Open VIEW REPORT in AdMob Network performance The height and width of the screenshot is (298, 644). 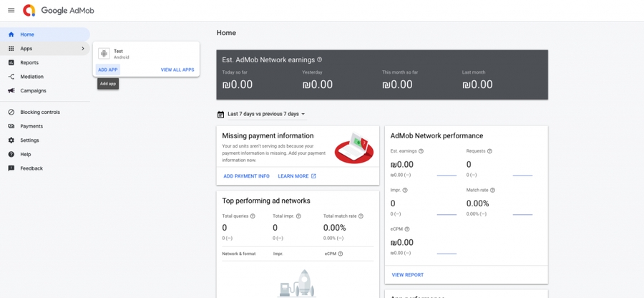click(x=408, y=275)
